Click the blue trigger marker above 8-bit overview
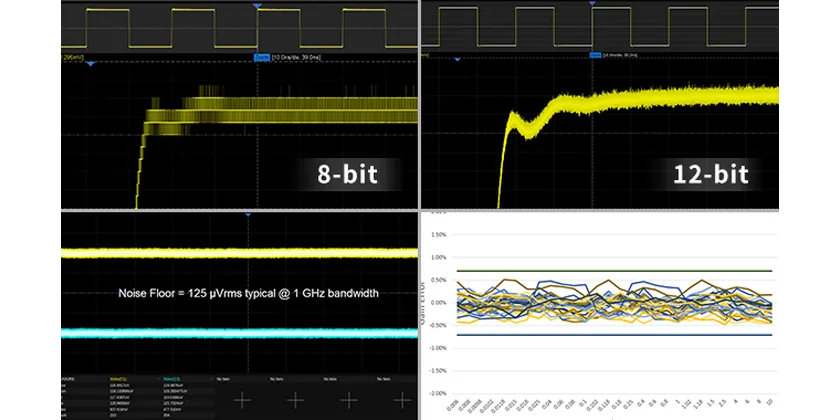The height and width of the screenshot is (420, 840). coord(257,5)
